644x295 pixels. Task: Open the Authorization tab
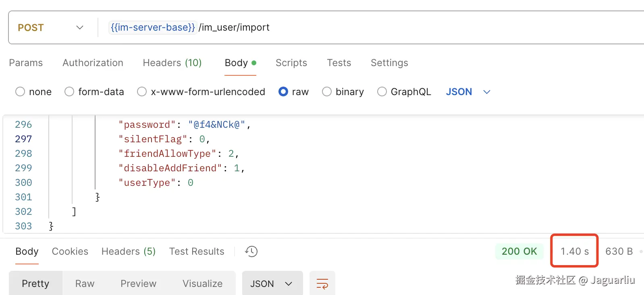click(93, 63)
